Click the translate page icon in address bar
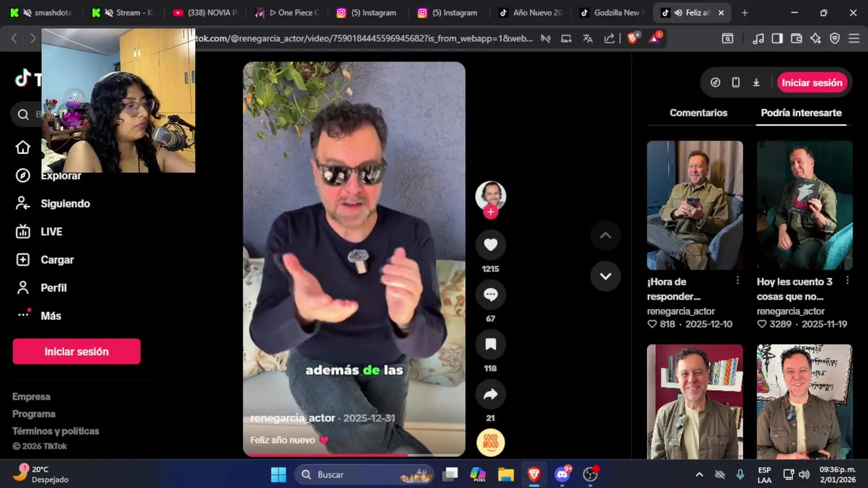868x488 pixels. click(588, 39)
